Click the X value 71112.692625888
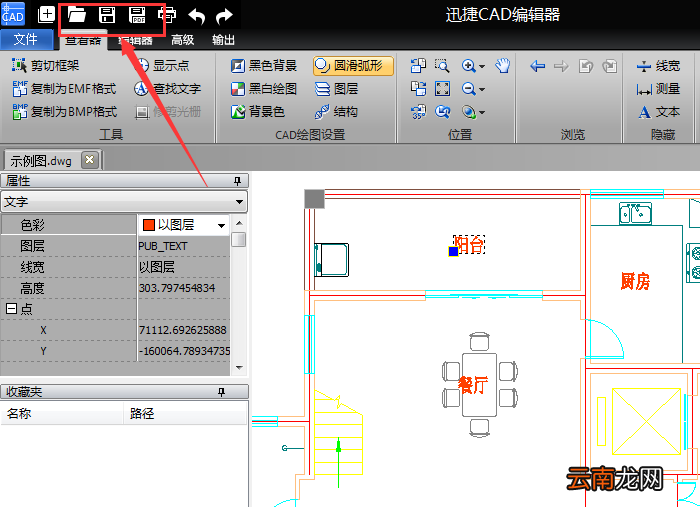This screenshot has height=507, width=700. click(183, 330)
